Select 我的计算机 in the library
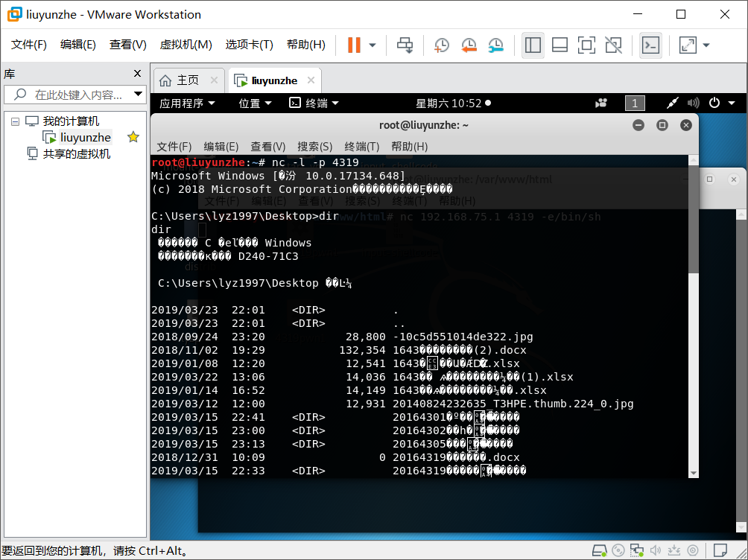Screen dimensions: 748x560 click(x=71, y=121)
